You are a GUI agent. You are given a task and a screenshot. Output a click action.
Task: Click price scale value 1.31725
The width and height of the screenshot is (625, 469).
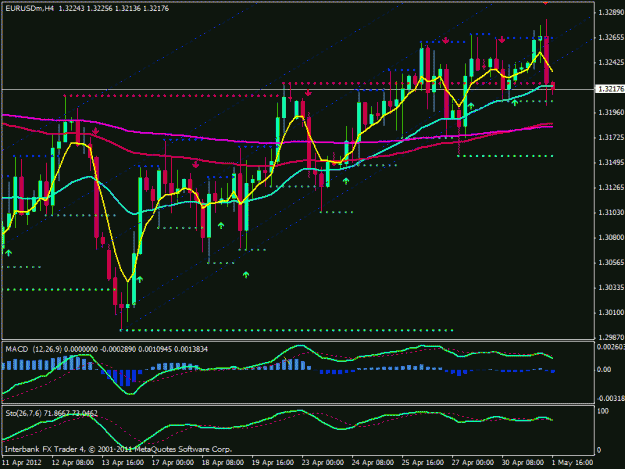(x=611, y=137)
